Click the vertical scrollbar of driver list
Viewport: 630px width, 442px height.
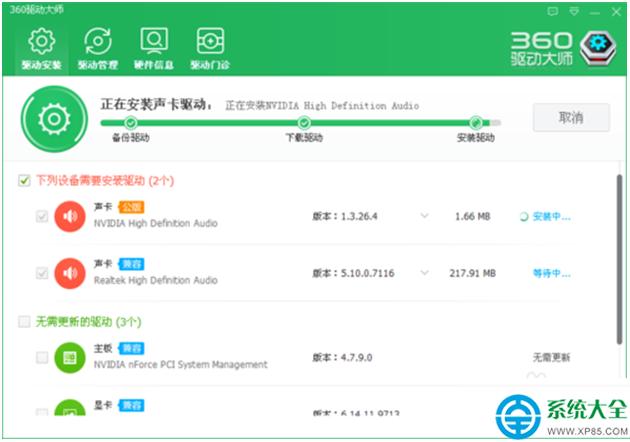tap(619, 260)
